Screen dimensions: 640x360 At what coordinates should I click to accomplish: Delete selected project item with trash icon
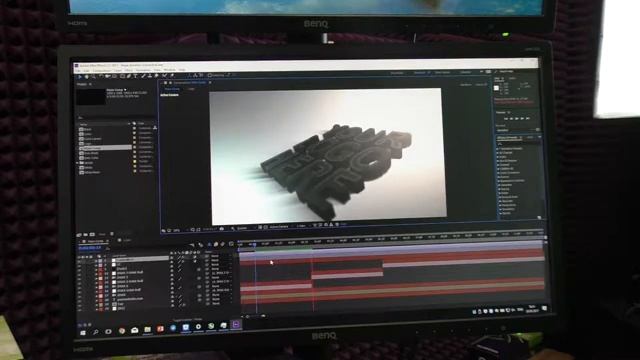click(112, 234)
